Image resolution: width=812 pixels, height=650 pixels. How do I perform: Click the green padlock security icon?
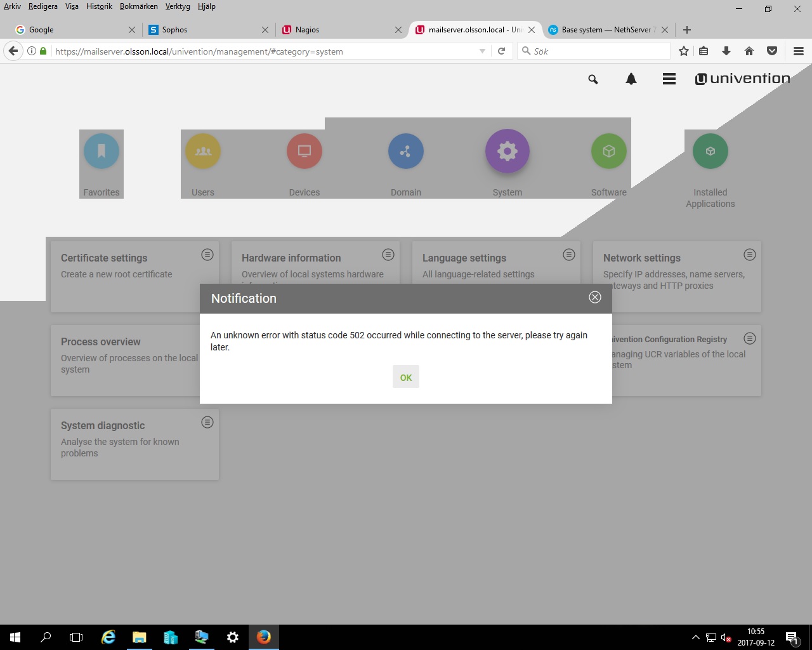pyautogui.click(x=43, y=51)
